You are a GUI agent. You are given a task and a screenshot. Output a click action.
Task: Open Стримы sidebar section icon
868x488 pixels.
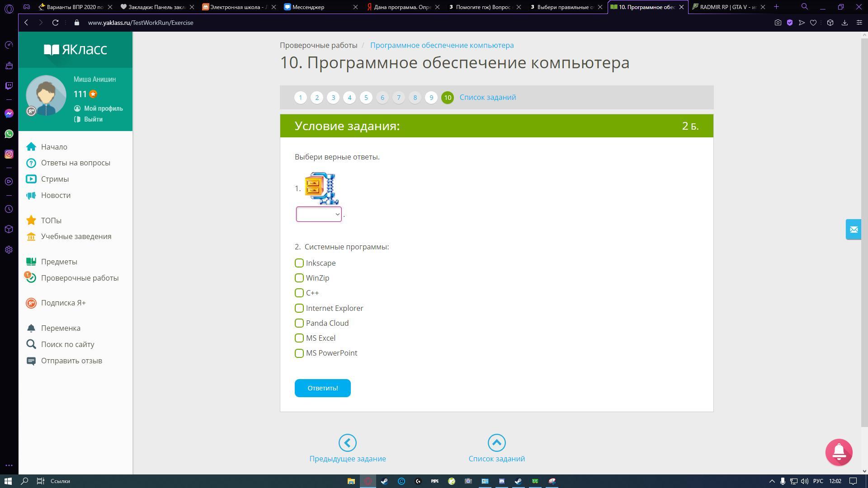pos(31,178)
